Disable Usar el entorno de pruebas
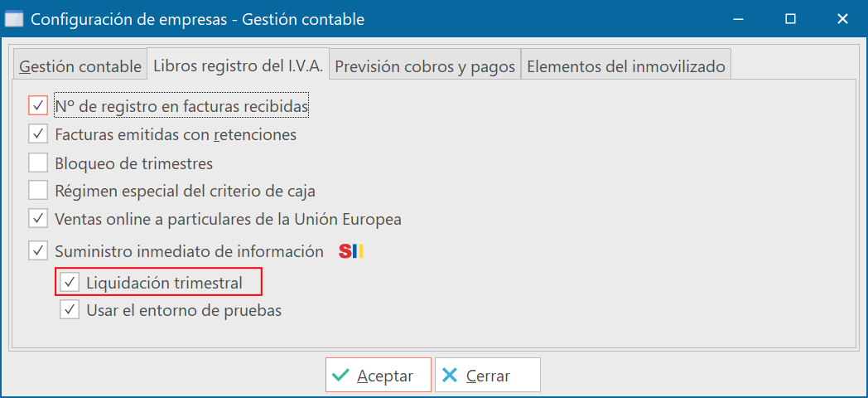The image size is (868, 398). 70,311
